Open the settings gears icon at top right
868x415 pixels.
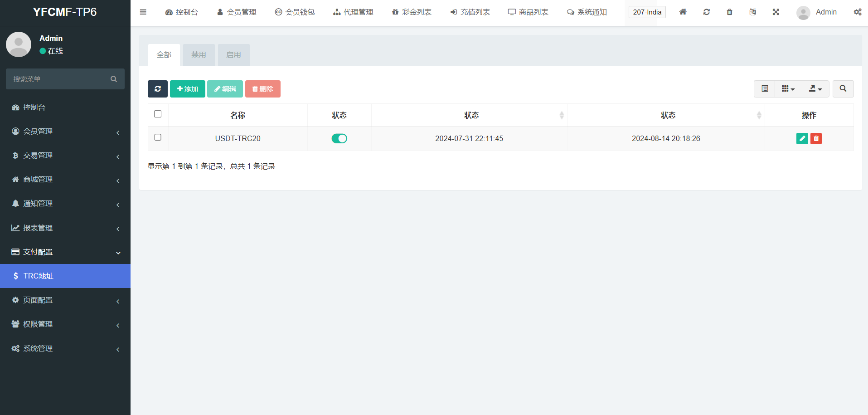pos(858,12)
